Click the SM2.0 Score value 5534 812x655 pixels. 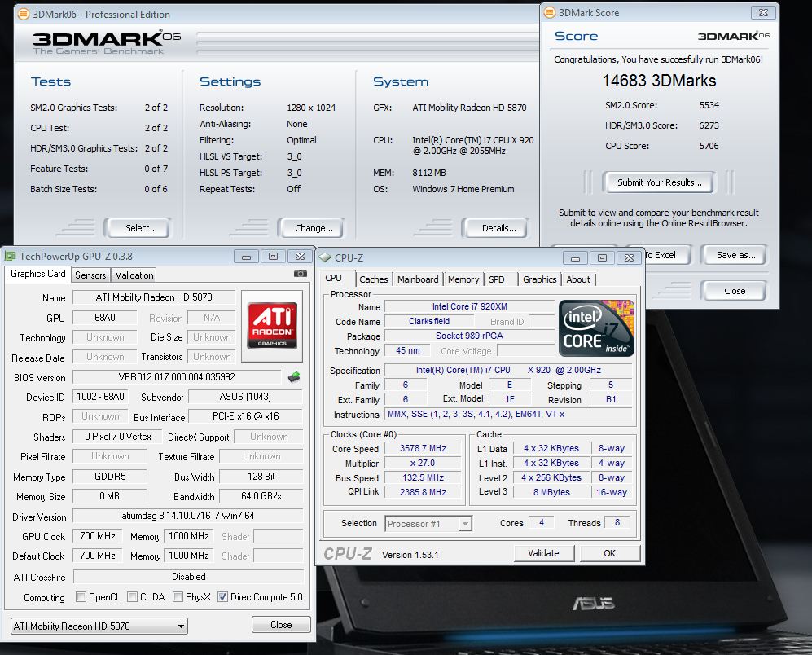[709, 105]
